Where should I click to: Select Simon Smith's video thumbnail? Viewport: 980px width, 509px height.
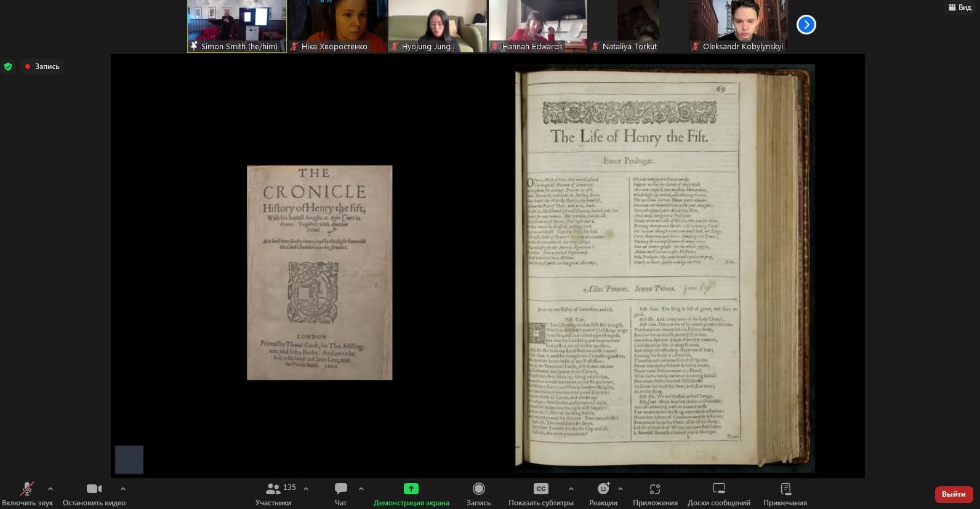tap(237, 26)
